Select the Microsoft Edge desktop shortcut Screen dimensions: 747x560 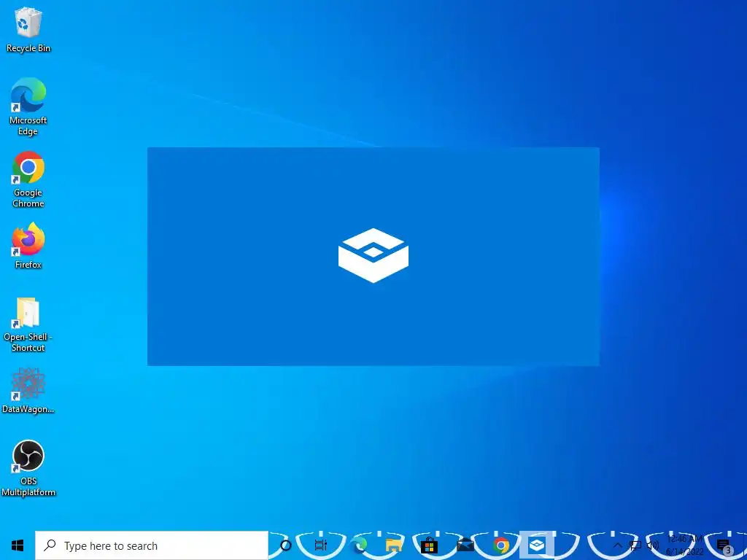[x=28, y=106]
